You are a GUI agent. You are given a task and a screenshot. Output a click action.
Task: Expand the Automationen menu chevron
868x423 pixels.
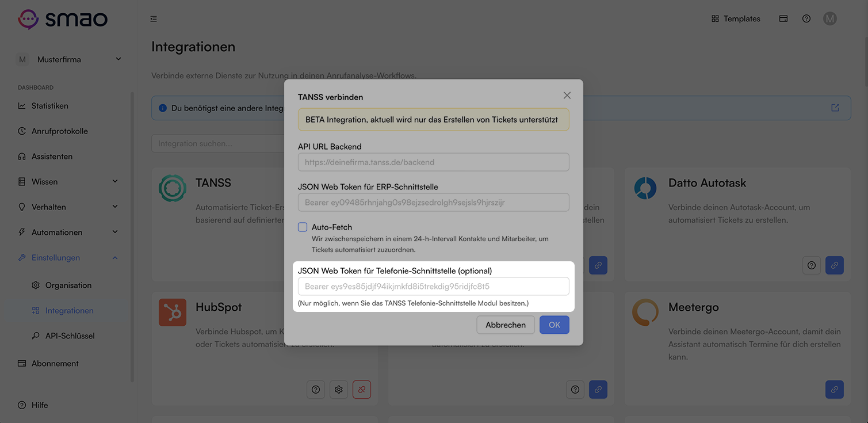[115, 233]
